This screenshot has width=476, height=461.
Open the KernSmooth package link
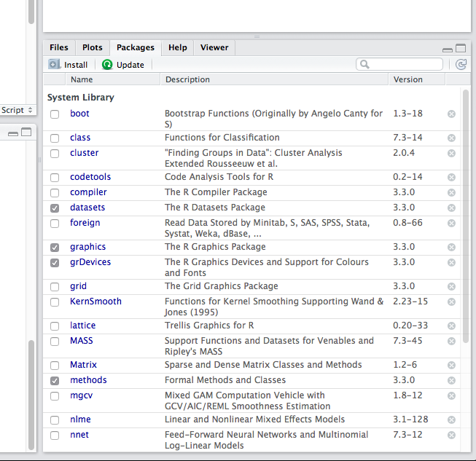95,302
